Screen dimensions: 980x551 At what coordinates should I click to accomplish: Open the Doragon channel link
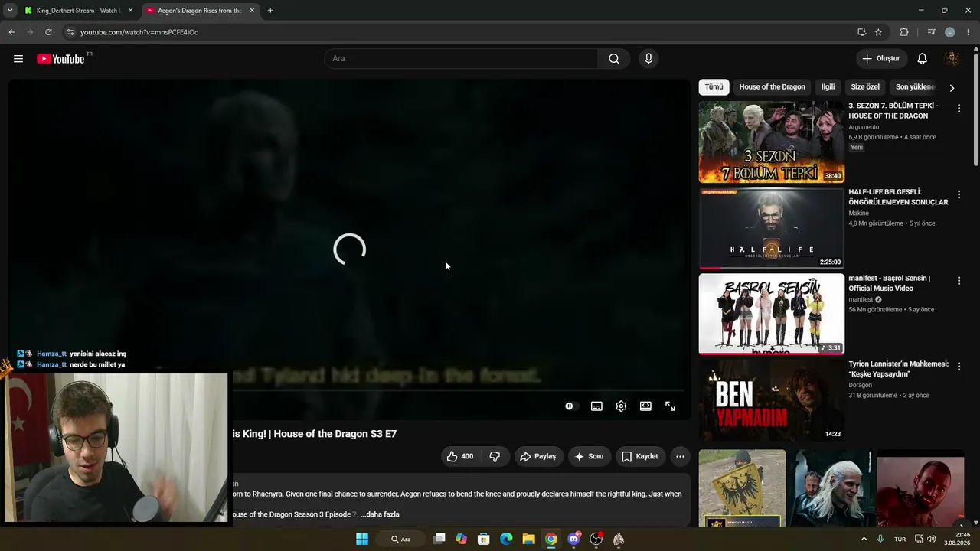click(861, 385)
